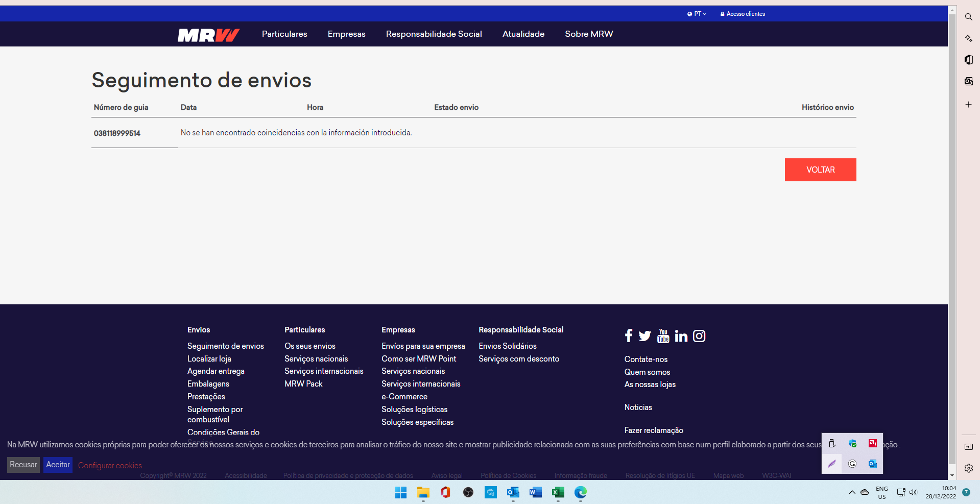Open MRW's YouTube channel icon
This screenshot has width=980, height=504.
coord(663,336)
